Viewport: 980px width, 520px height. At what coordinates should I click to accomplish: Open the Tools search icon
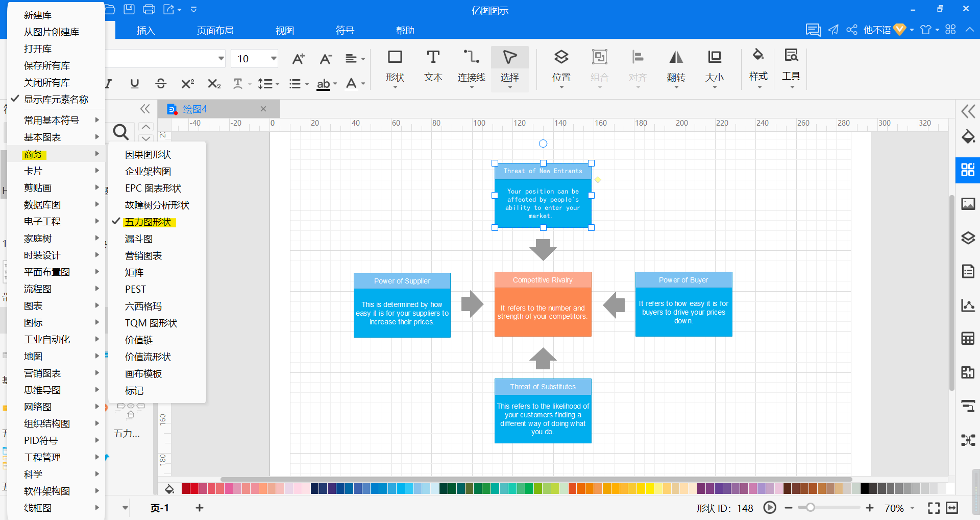tap(791, 55)
